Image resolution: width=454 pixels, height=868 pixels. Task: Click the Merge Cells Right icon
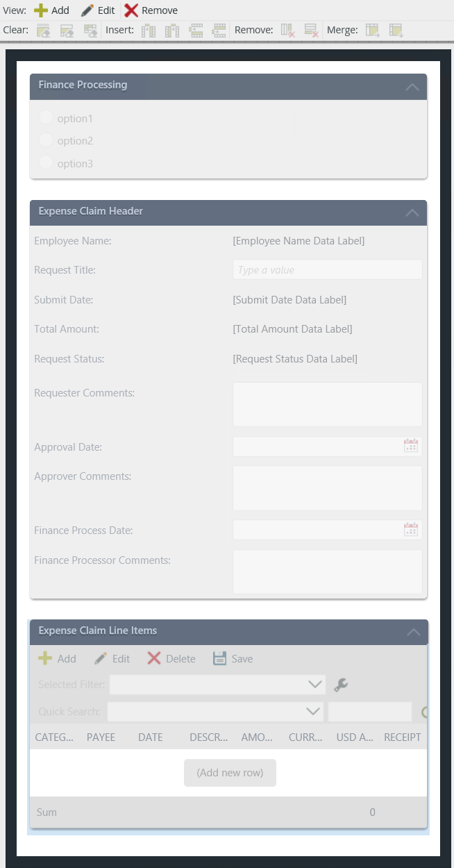coord(373,30)
